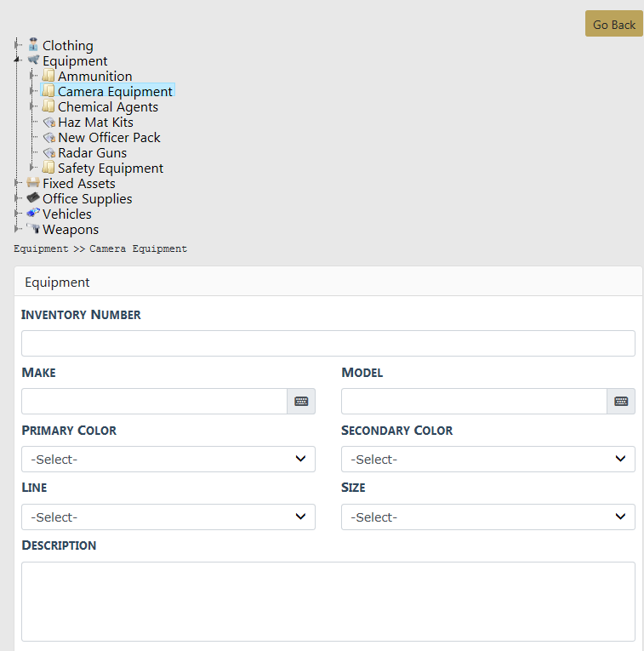Click the Go Back button

point(613,24)
